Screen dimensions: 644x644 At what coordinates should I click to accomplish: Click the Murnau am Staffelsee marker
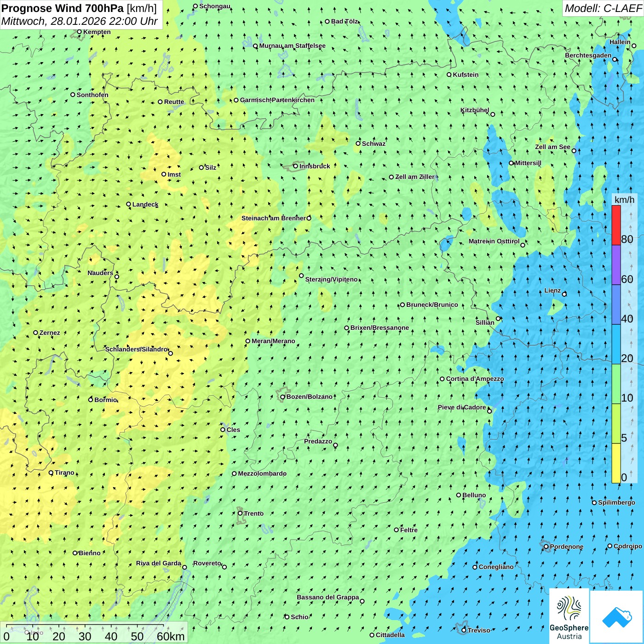pyautogui.click(x=255, y=46)
